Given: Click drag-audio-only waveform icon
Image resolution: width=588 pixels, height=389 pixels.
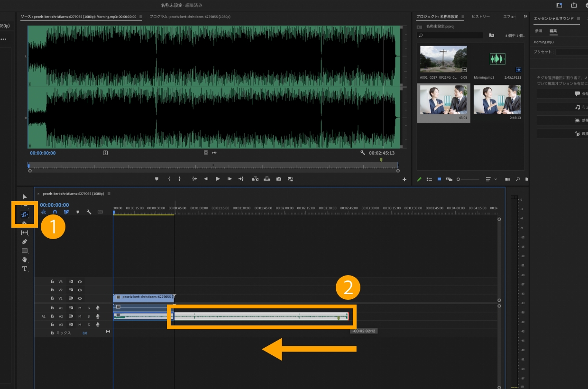Looking at the screenshot, I should [214, 153].
